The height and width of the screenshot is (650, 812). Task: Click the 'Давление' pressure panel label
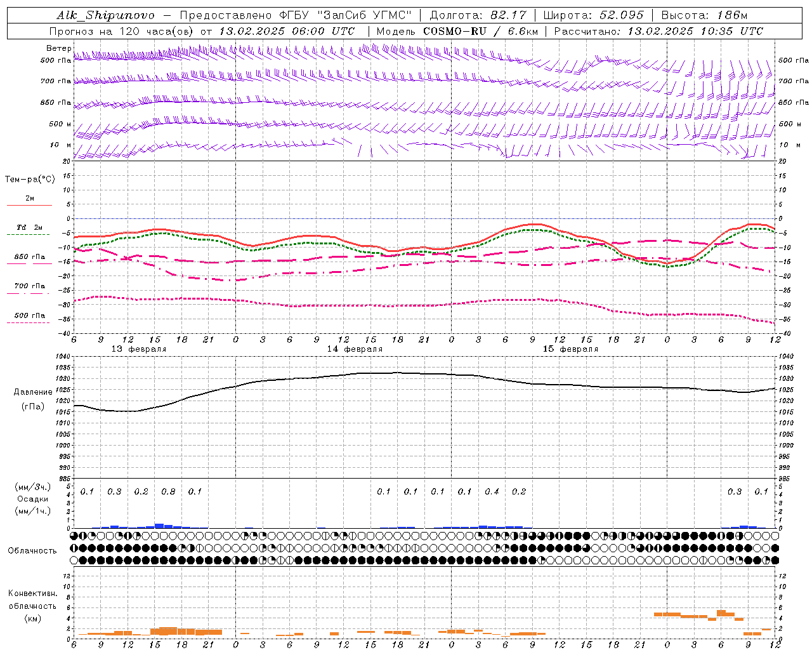click(33, 392)
